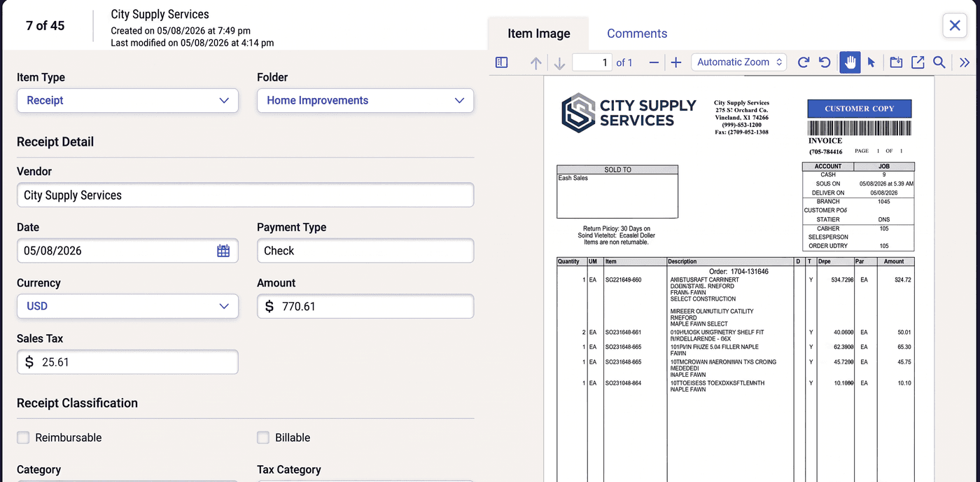Viewport: 980px width, 482px height.
Task: Click the Date input field
Action: point(127,251)
